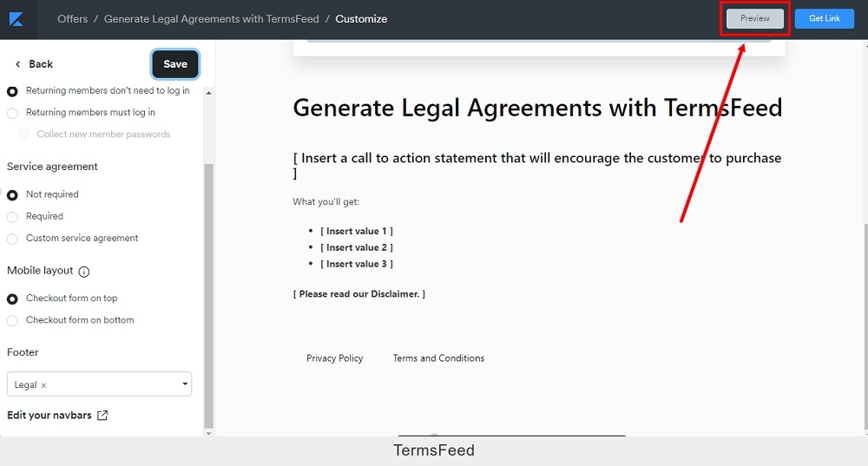Click the Customize breadcrumb item

coord(361,19)
